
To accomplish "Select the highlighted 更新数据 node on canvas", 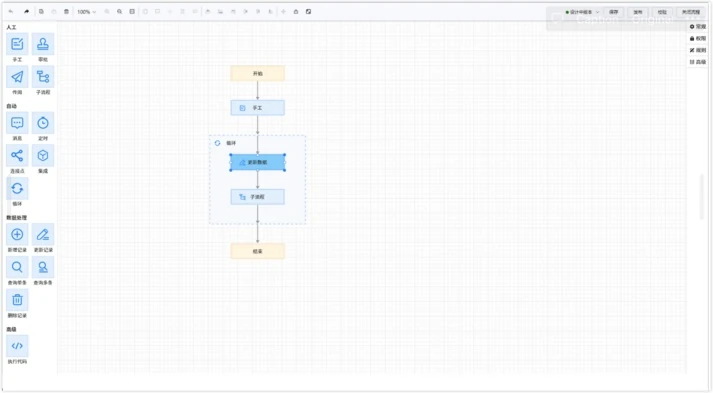I will tap(258, 162).
